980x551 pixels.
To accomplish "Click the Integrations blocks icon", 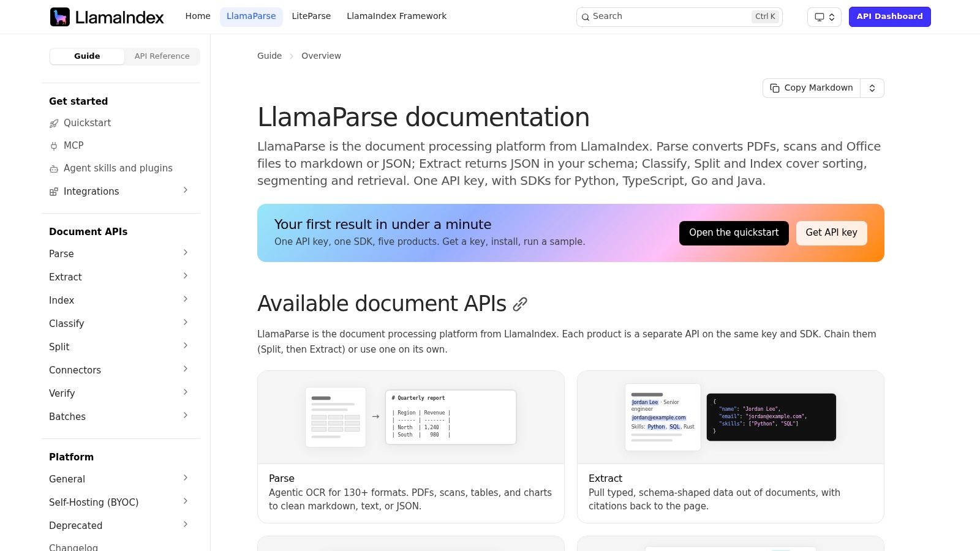I will pos(54,192).
